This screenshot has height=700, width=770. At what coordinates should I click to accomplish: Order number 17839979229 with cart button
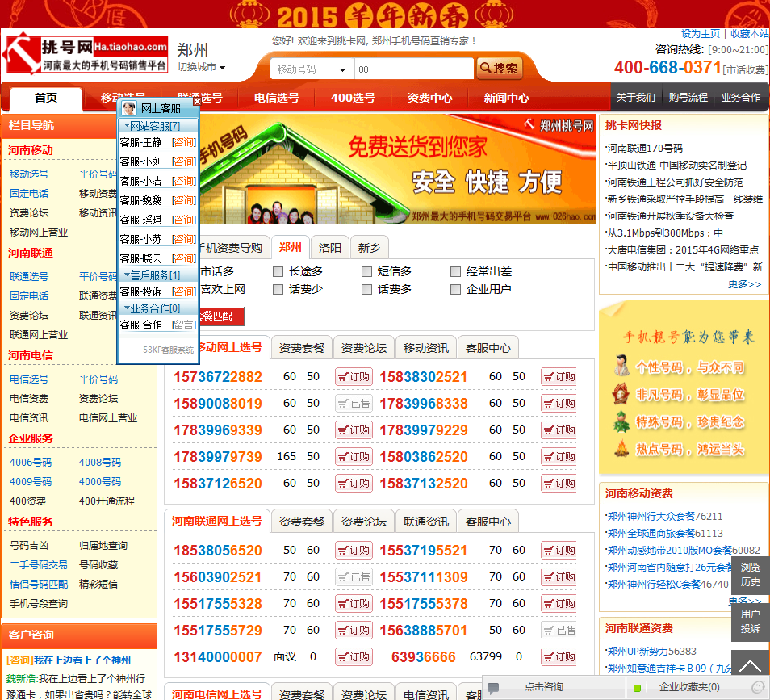559,430
